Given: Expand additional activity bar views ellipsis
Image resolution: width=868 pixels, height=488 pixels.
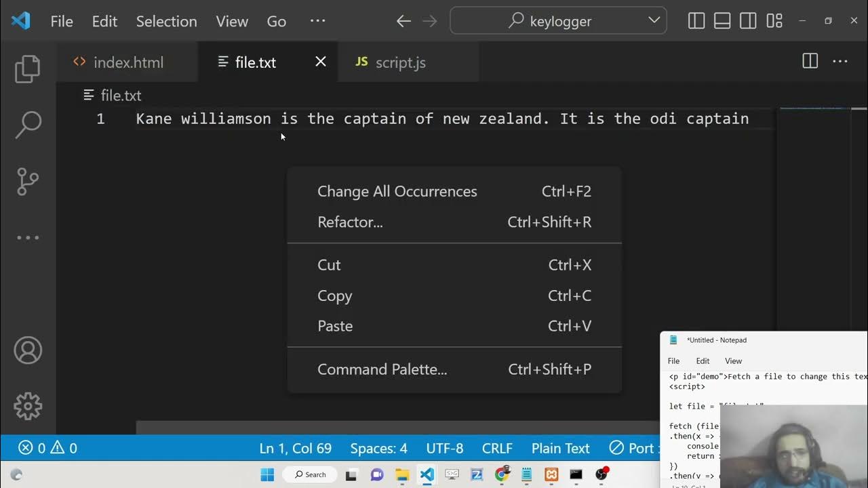Looking at the screenshot, I should pyautogui.click(x=28, y=238).
